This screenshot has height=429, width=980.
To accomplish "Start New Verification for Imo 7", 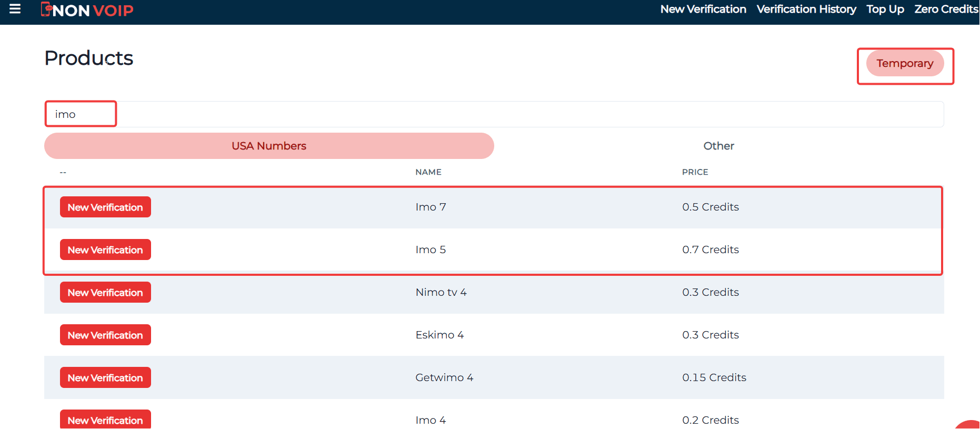I will pos(105,207).
